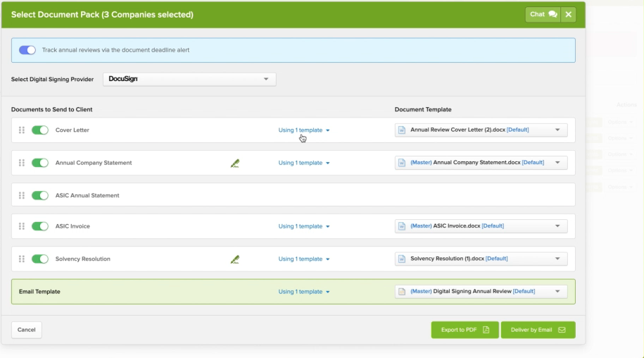Click the drag handle beside Annual Company Statement

[21, 163]
